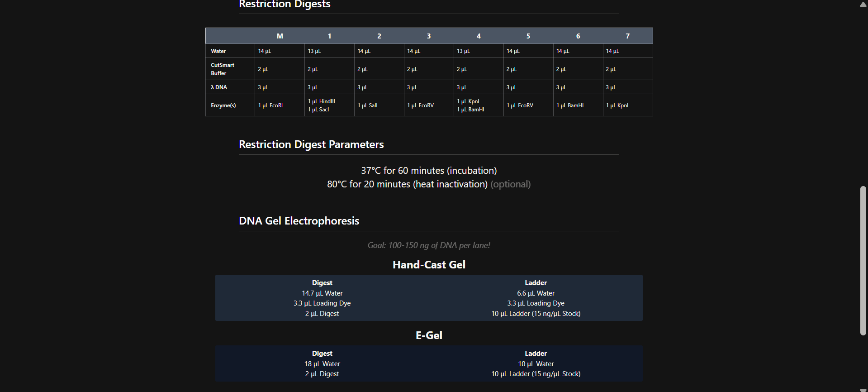The image size is (868, 392).
Task: Click the vertical scrollbar thumb
Action: point(863,260)
